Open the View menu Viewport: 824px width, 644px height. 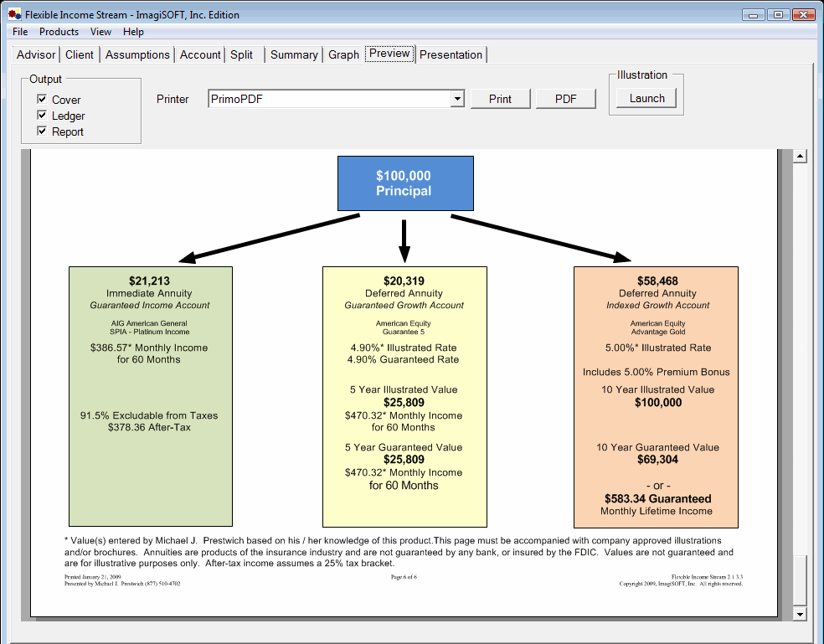[100, 32]
